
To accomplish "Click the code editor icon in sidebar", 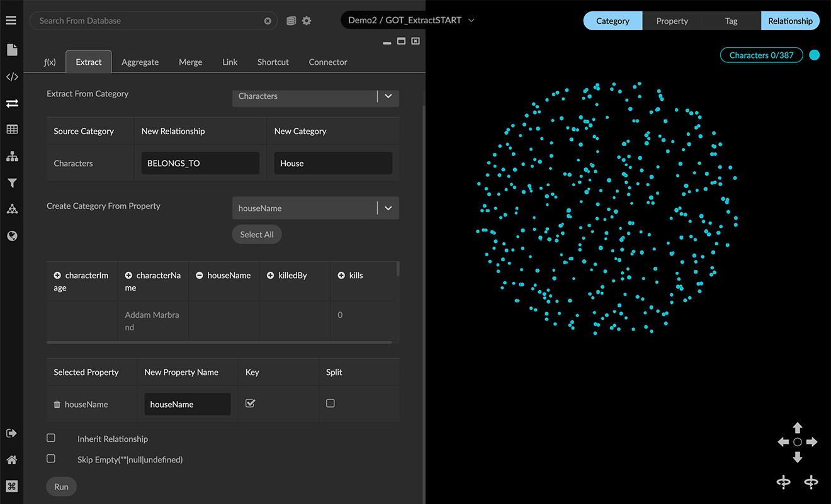I will coord(11,77).
